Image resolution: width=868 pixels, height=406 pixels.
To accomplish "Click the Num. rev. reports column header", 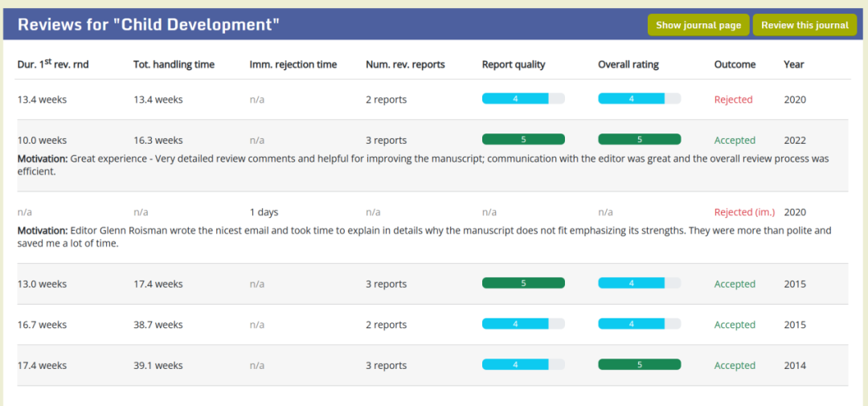I will point(405,65).
